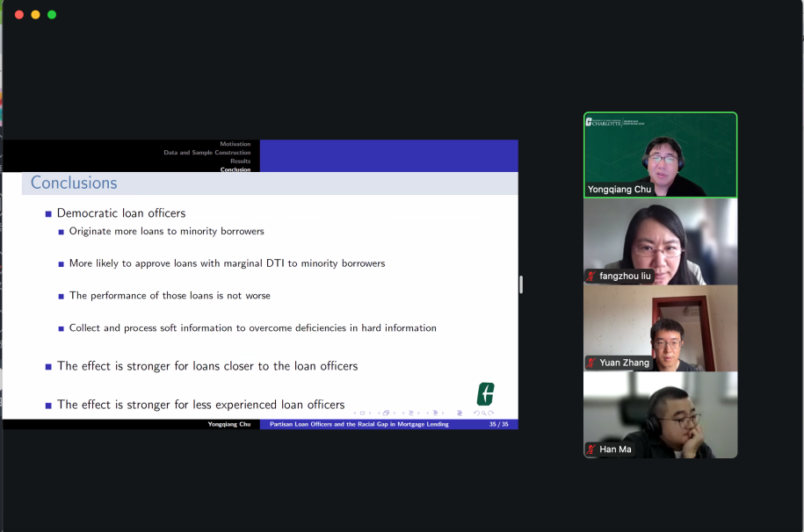Click the muted microphone icon beside fangzhou liu
The width and height of the screenshot is (804, 532).
pyautogui.click(x=591, y=277)
